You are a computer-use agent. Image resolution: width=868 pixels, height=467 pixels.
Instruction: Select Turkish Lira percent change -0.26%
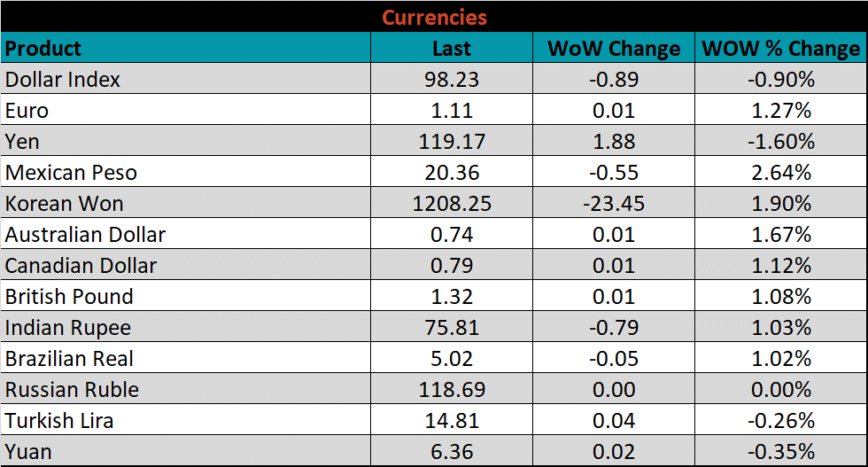[x=780, y=421]
